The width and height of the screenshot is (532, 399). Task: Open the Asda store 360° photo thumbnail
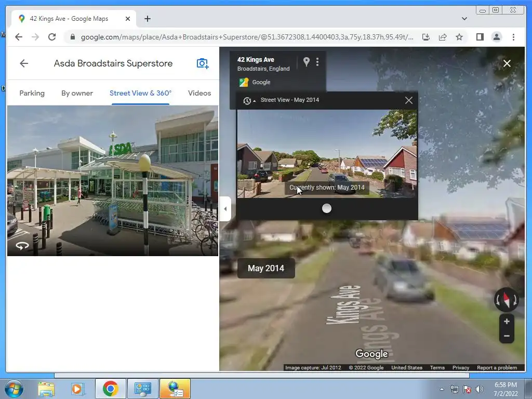pos(113,180)
